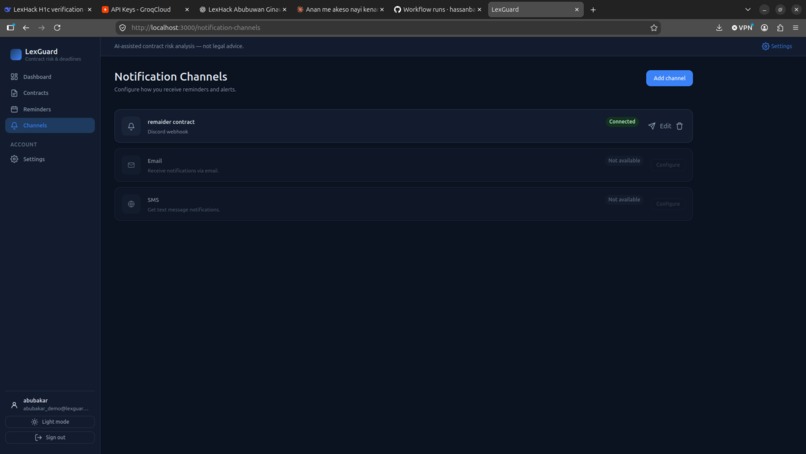This screenshot has height=454, width=806.
Task: Open the Reminders page in sidebar
Action: (x=50, y=110)
